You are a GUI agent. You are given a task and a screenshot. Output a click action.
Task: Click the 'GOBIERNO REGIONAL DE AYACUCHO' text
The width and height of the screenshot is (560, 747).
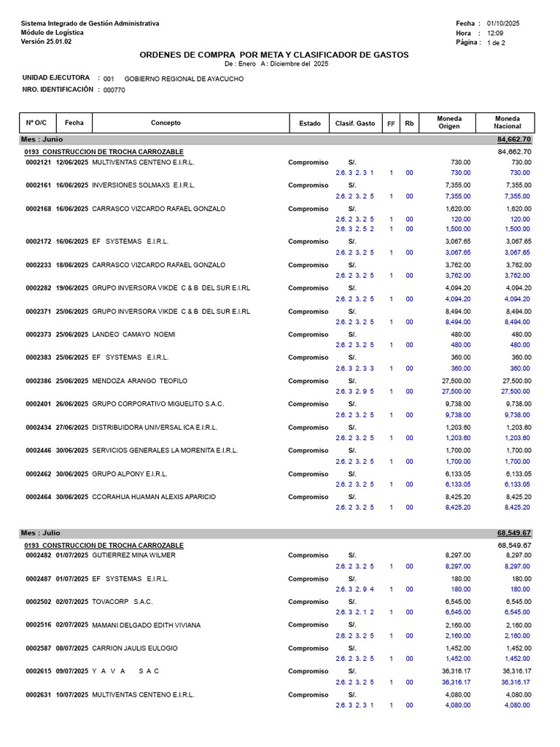pos(184,79)
